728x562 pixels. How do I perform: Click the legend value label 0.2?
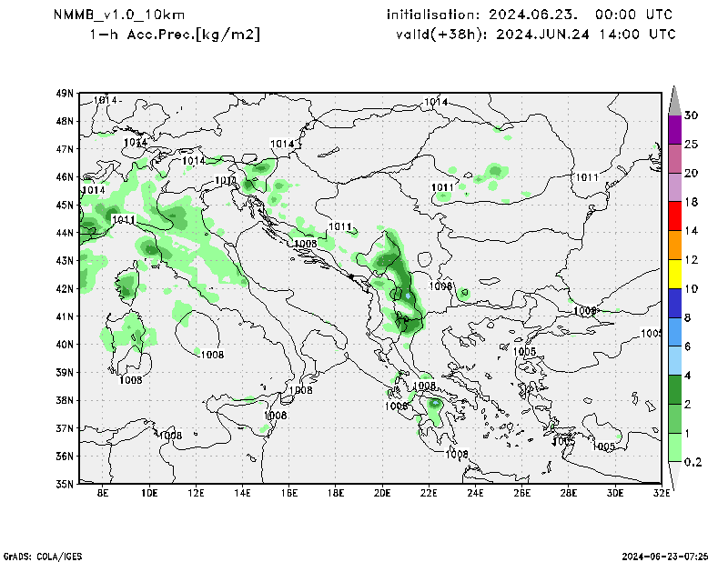click(x=692, y=462)
